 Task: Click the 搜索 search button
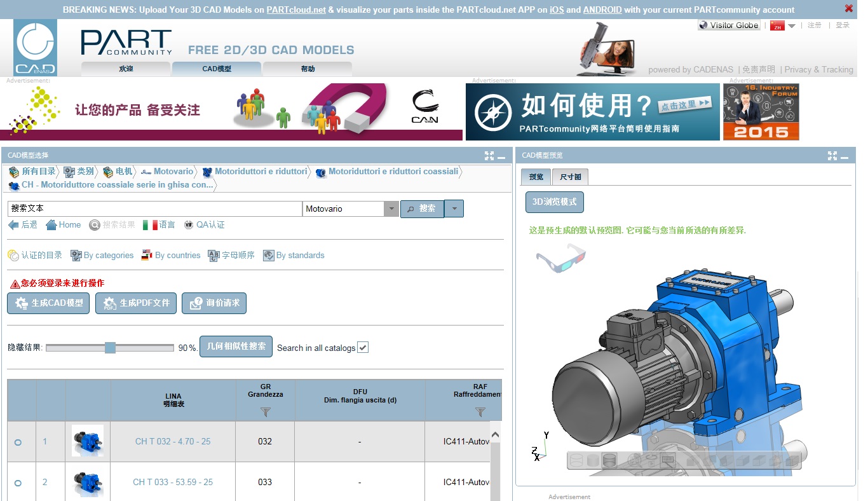[x=422, y=209]
